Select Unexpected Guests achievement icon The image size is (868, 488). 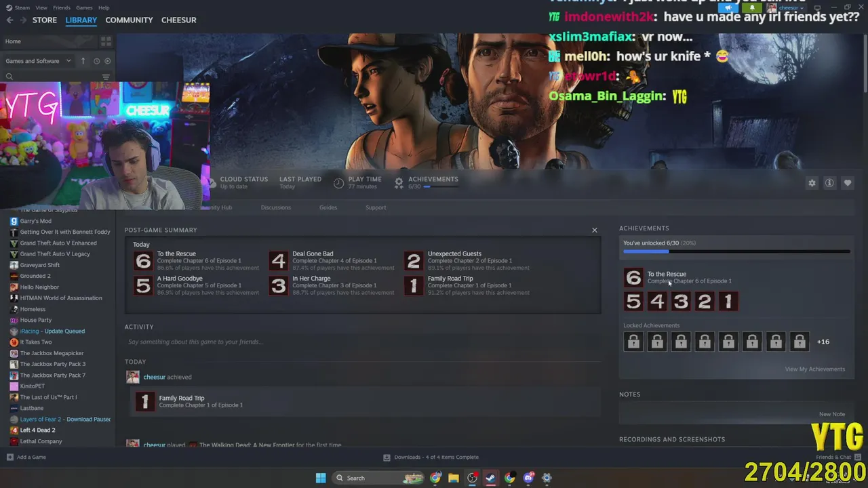(414, 261)
